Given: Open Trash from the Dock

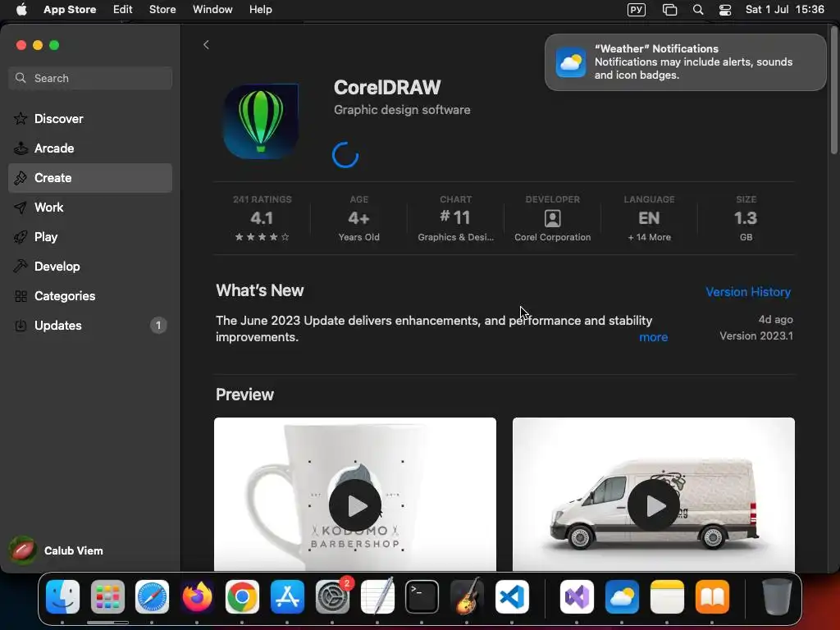Looking at the screenshot, I should pos(777,597).
